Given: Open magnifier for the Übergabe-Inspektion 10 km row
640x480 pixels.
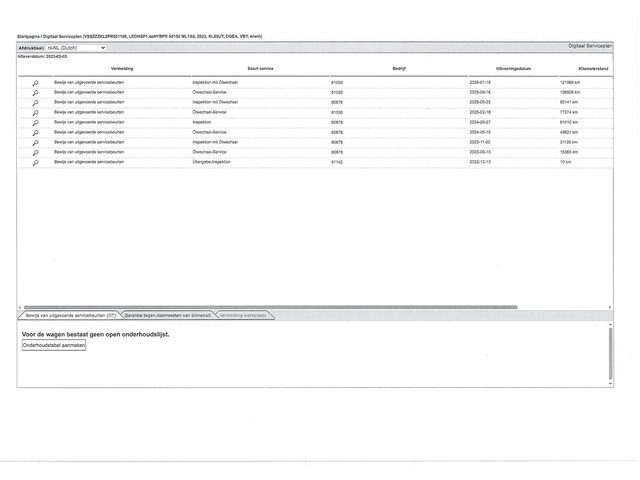Looking at the screenshot, I should click(x=36, y=162).
